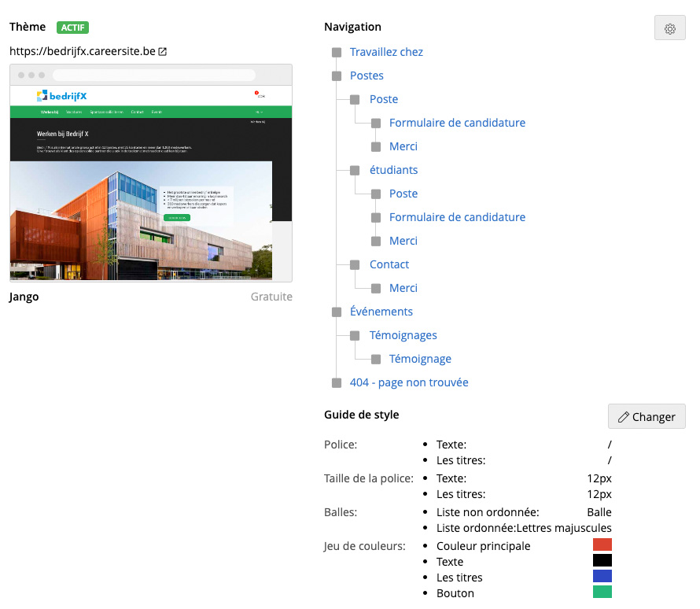Click the blue Les titres color swatch

click(x=602, y=576)
